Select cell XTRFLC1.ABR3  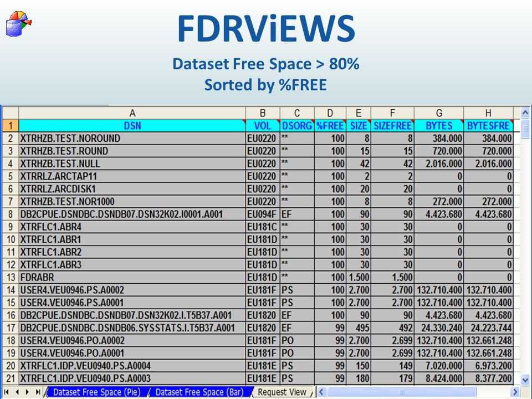click(132, 265)
